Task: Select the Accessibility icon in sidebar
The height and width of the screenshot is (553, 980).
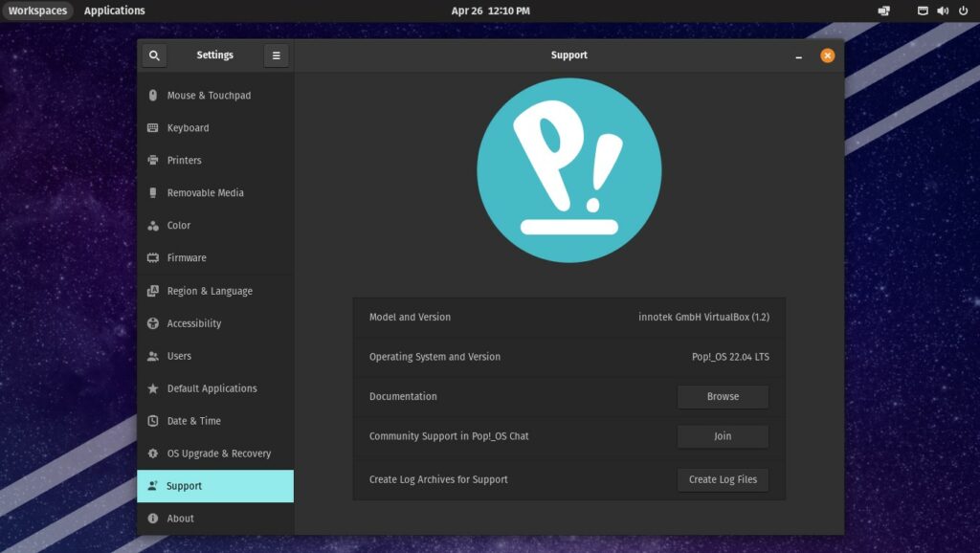Action: point(152,323)
